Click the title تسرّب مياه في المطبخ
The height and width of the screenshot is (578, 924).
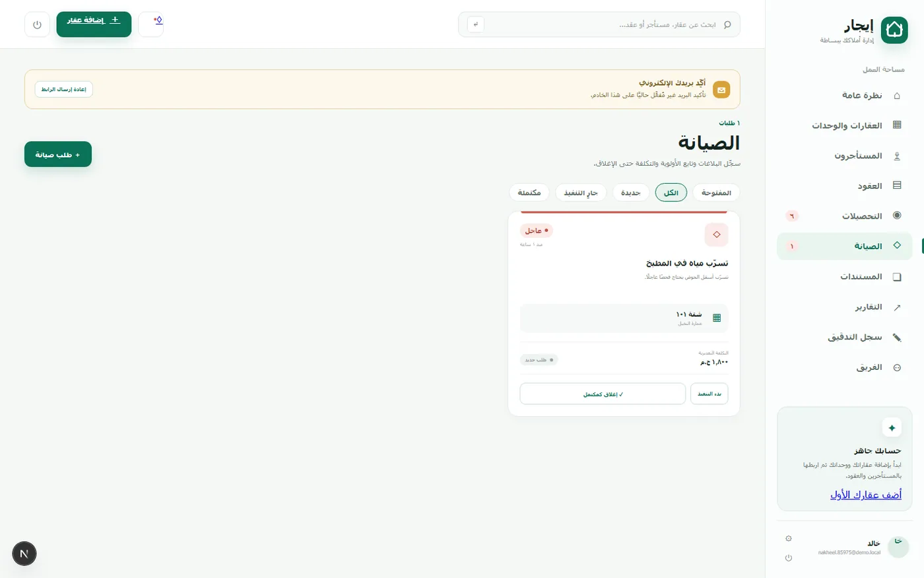(x=687, y=264)
